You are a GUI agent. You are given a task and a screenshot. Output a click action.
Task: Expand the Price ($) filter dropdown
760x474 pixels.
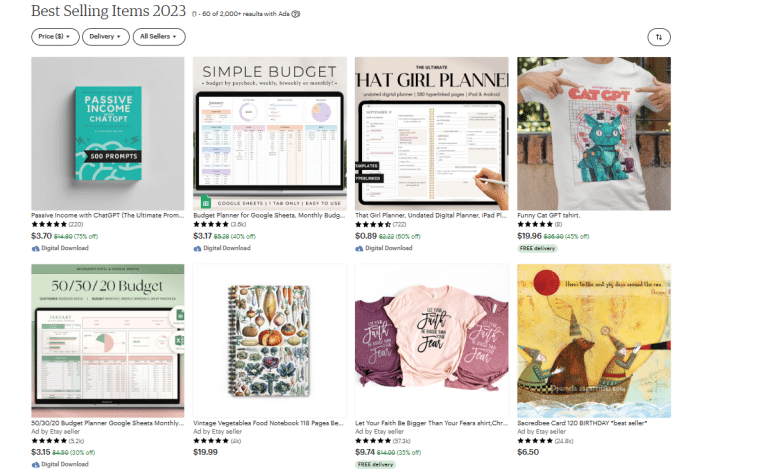click(x=55, y=37)
